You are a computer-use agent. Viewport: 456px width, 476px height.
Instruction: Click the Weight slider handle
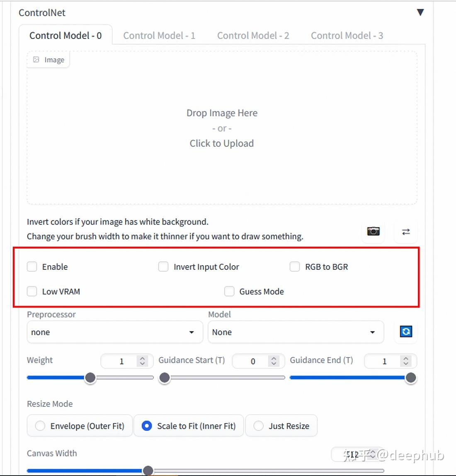coord(90,378)
